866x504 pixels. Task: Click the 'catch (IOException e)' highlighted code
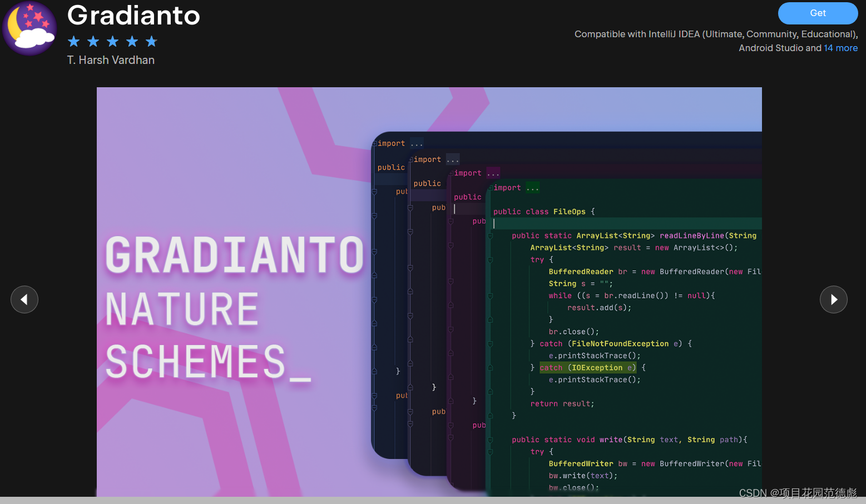point(587,368)
